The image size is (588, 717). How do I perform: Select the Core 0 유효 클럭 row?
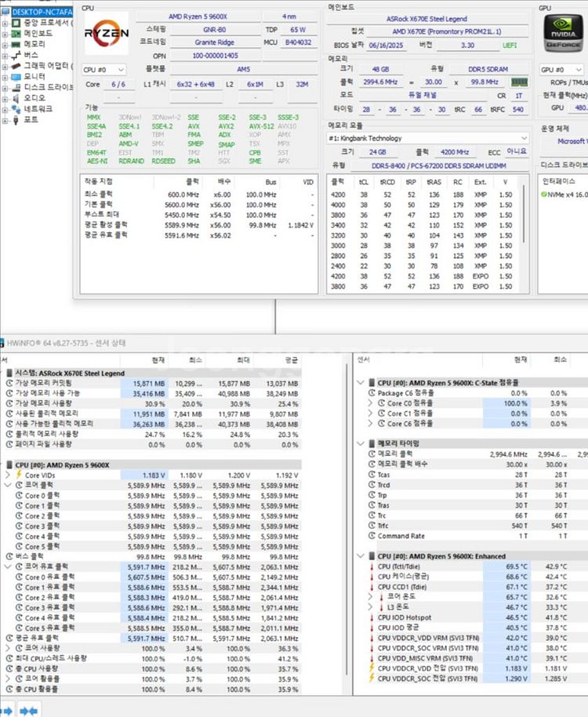(153, 577)
